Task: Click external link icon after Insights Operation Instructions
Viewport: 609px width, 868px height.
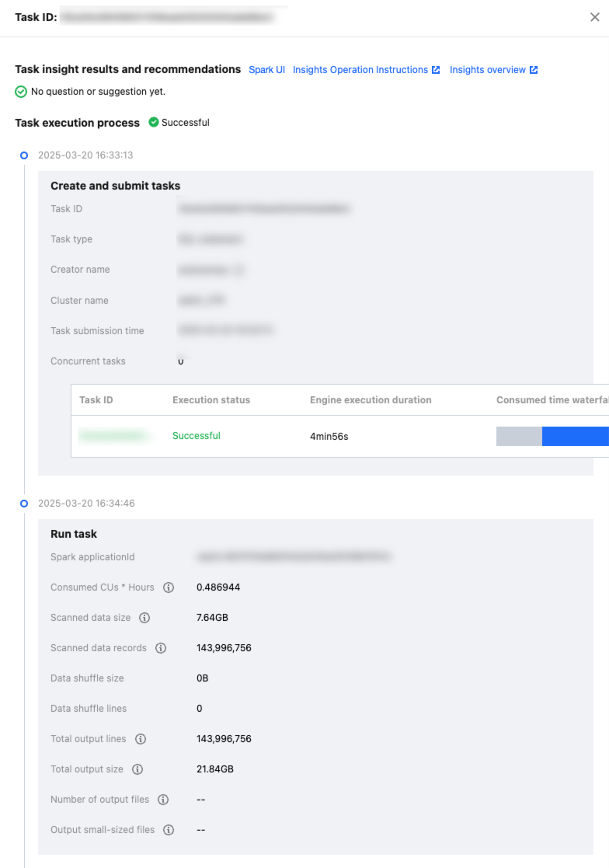Action: 436,70
